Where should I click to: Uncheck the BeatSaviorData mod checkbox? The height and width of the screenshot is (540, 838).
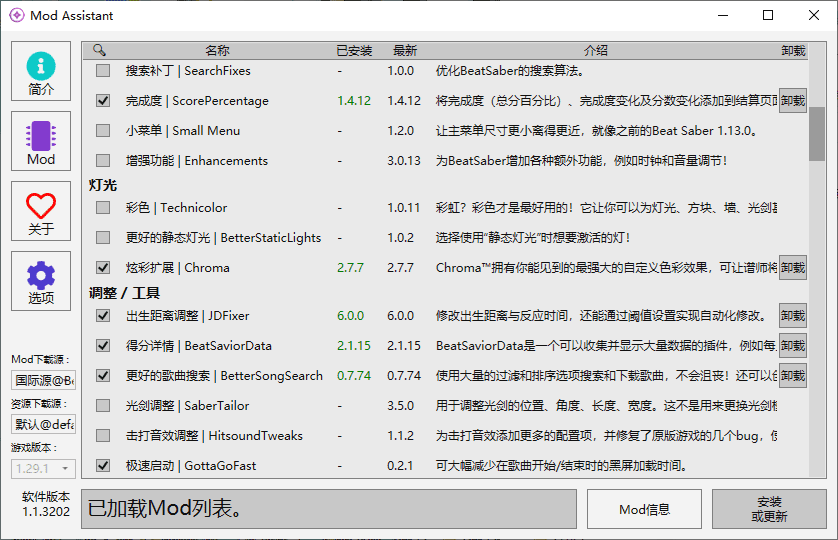[103, 345]
